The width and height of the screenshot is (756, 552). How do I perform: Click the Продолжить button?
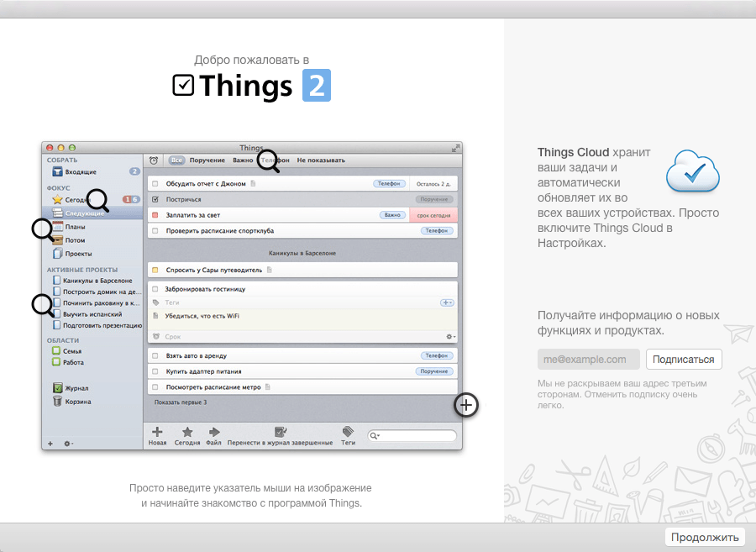pos(705,537)
